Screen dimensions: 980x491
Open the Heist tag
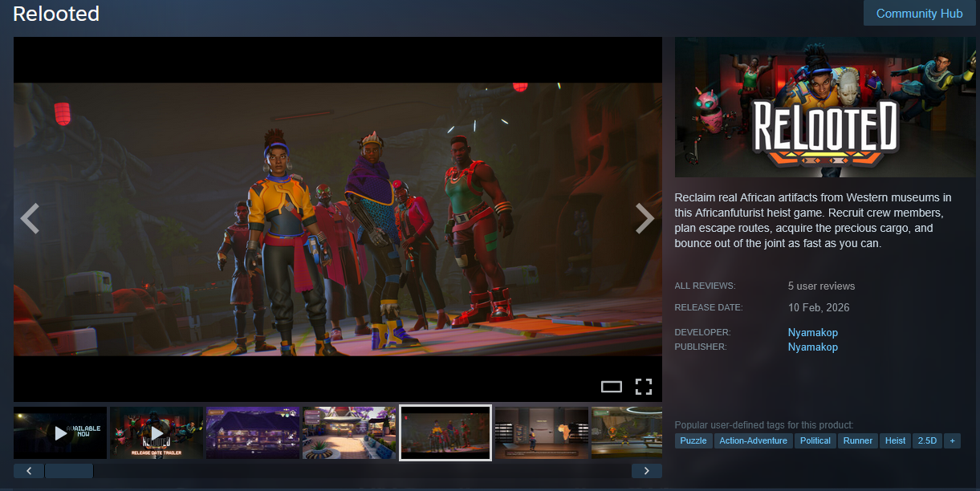point(896,440)
